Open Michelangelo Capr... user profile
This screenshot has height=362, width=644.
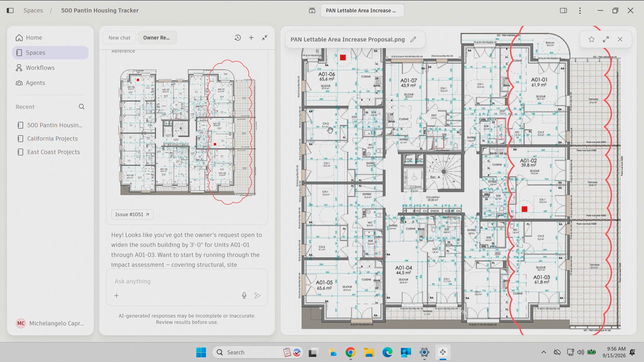50,323
